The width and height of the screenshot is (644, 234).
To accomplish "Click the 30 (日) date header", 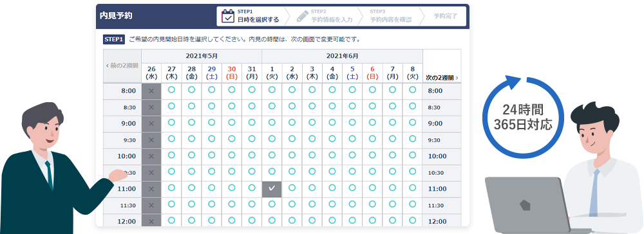I will (x=232, y=73).
